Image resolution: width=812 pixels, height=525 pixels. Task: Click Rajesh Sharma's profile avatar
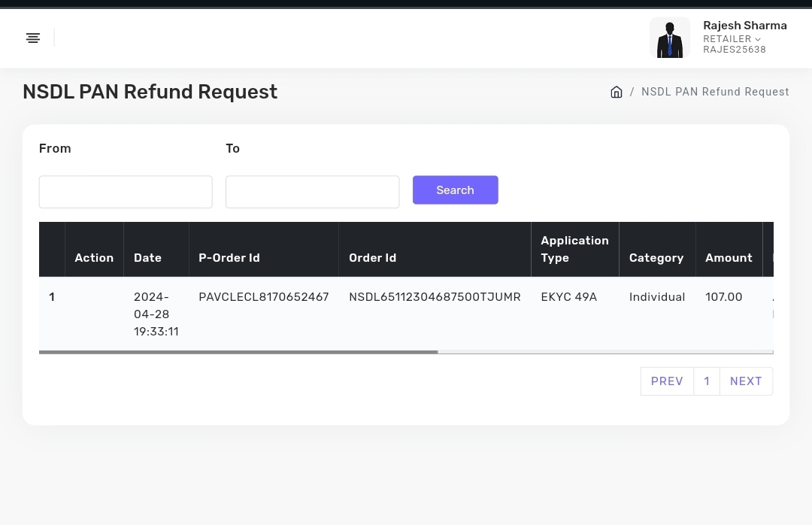tap(669, 38)
